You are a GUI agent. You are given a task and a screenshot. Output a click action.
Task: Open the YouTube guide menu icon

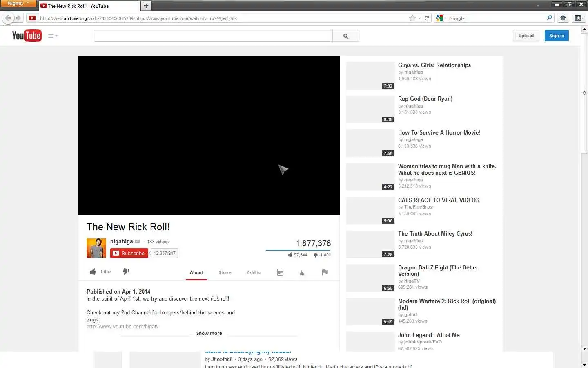click(x=53, y=36)
